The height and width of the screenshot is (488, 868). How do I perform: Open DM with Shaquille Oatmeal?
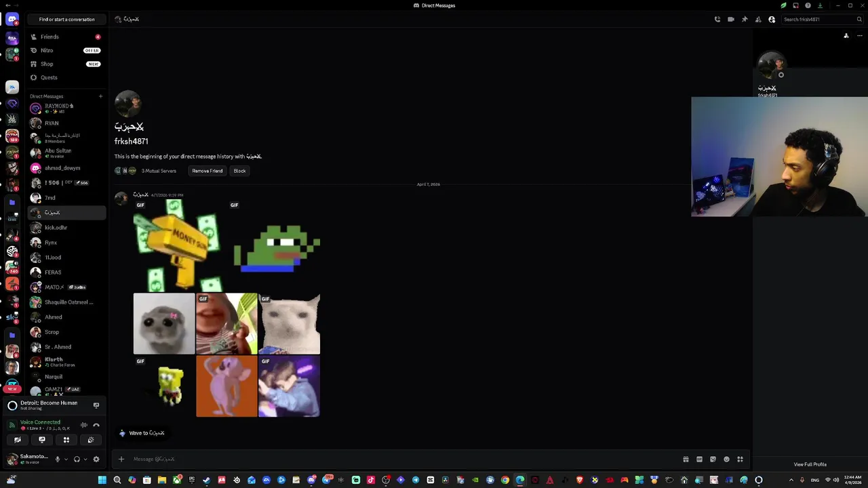point(66,302)
